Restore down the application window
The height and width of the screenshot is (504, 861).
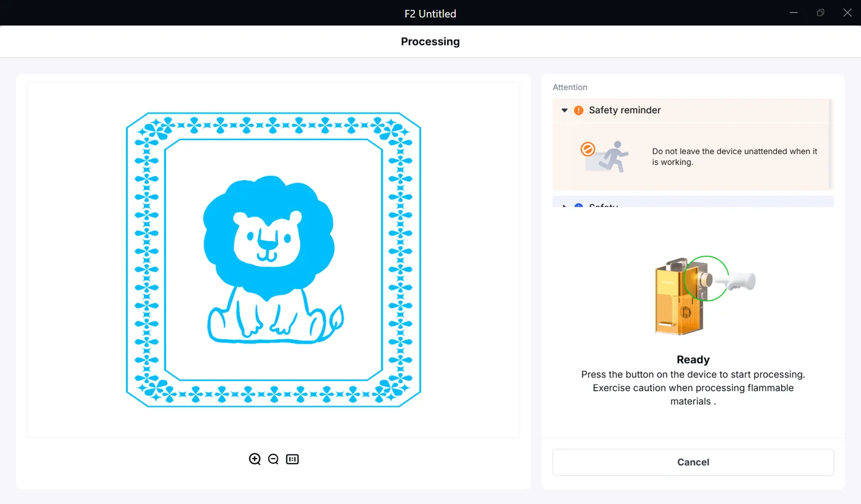pos(820,12)
